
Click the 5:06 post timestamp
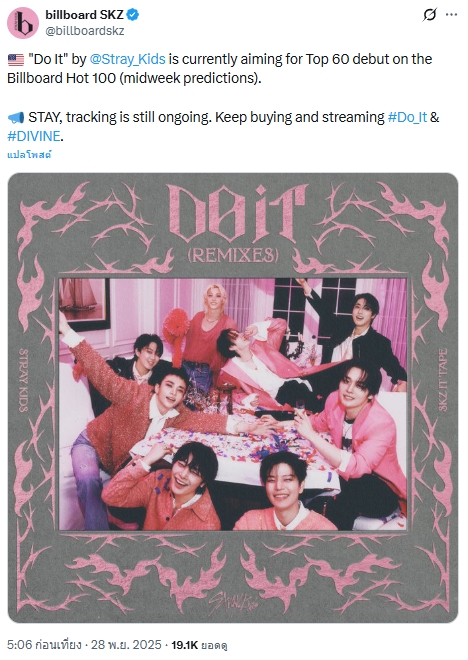click(x=44, y=644)
